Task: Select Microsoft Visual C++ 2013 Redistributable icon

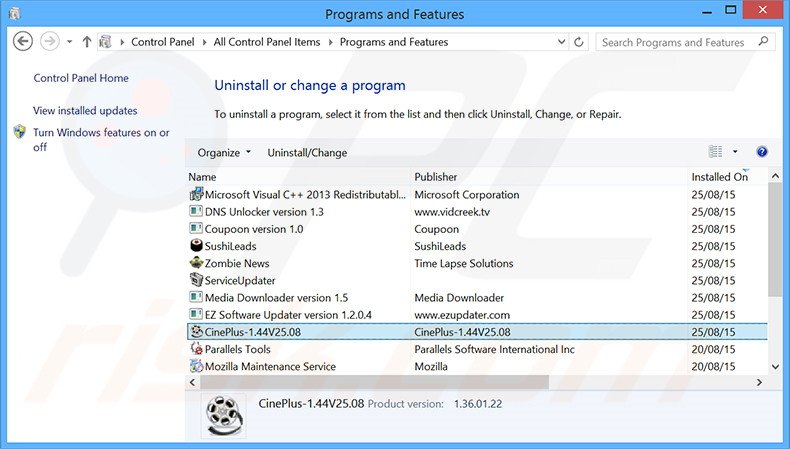Action: pyautogui.click(x=196, y=194)
